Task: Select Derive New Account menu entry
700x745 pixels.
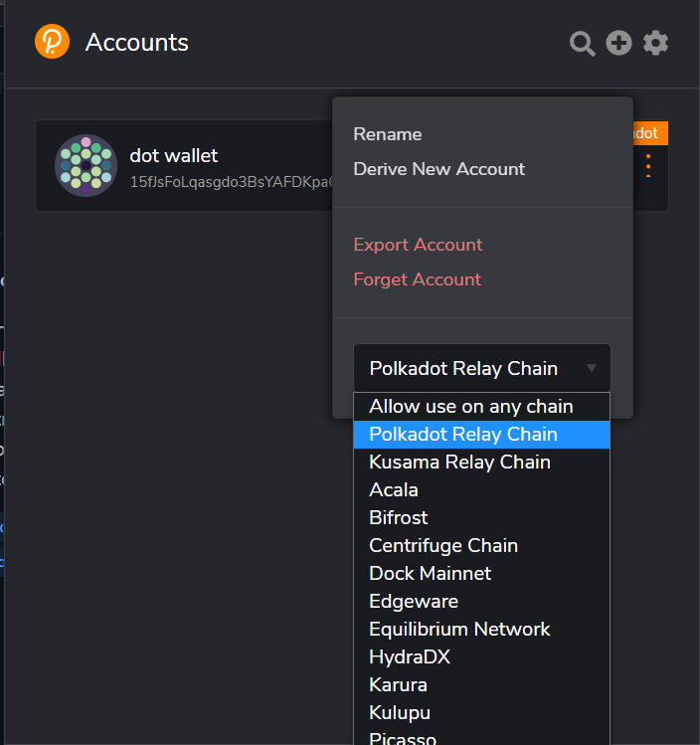Action: coord(438,169)
